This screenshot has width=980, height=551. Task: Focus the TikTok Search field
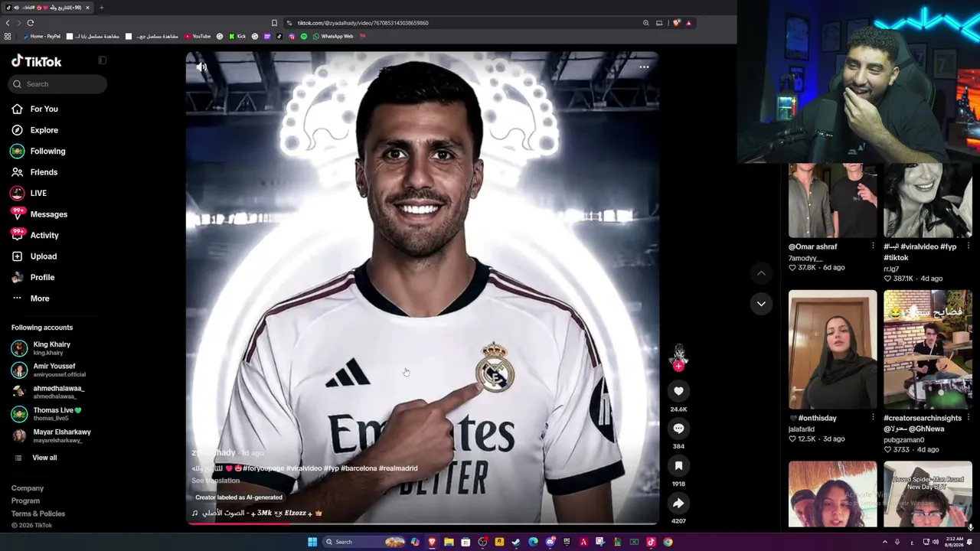58,84
